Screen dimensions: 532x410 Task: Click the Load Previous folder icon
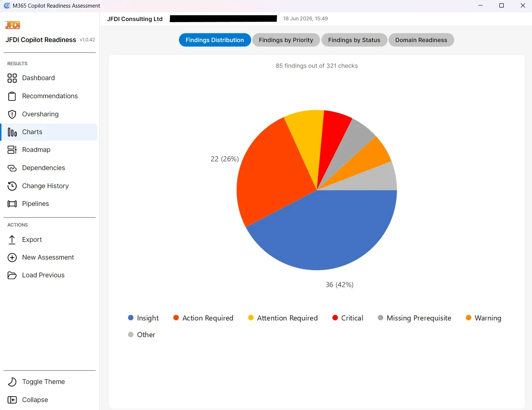point(12,275)
